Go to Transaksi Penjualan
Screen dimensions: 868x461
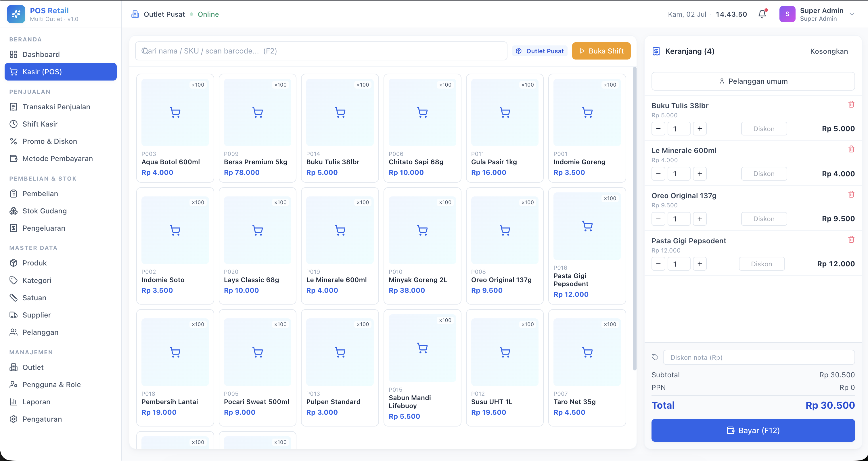click(x=61, y=107)
